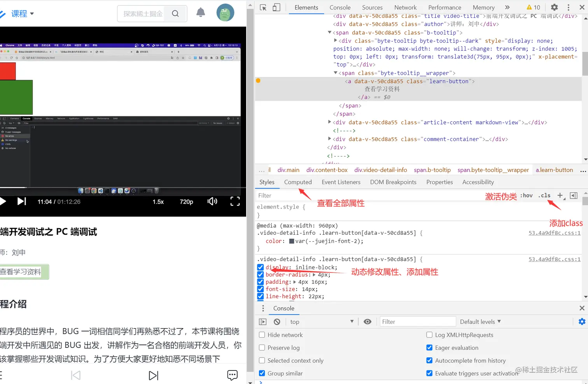Show the console sidebar icon
The image size is (588, 384).
pyautogui.click(x=263, y=322)
